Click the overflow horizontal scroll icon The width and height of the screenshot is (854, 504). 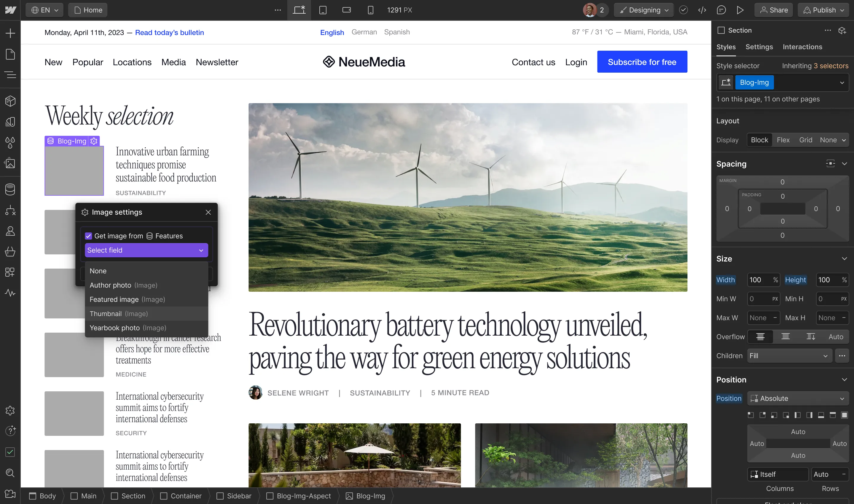point(785,336)
